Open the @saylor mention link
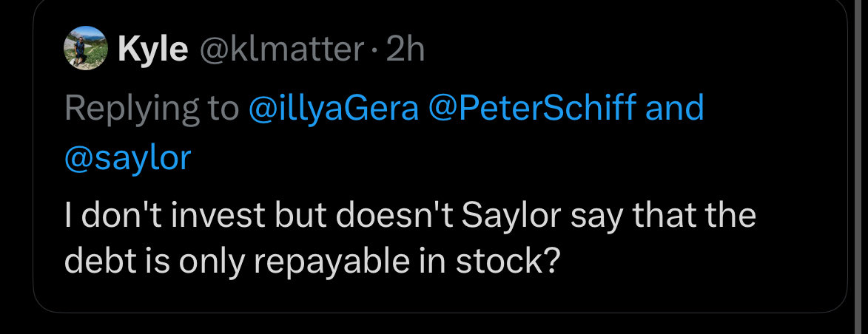The image size is (868, 334). pyautogui.click(x=127, y=159)
